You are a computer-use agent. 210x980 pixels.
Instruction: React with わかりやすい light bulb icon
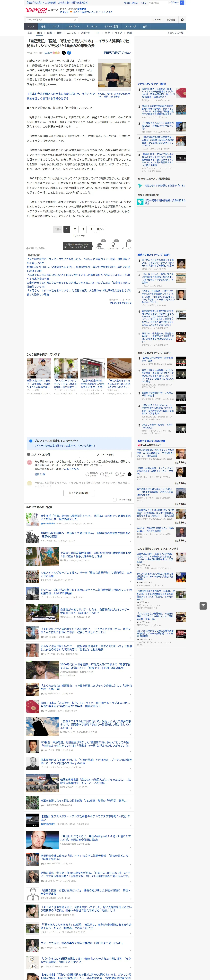(113, 245)
